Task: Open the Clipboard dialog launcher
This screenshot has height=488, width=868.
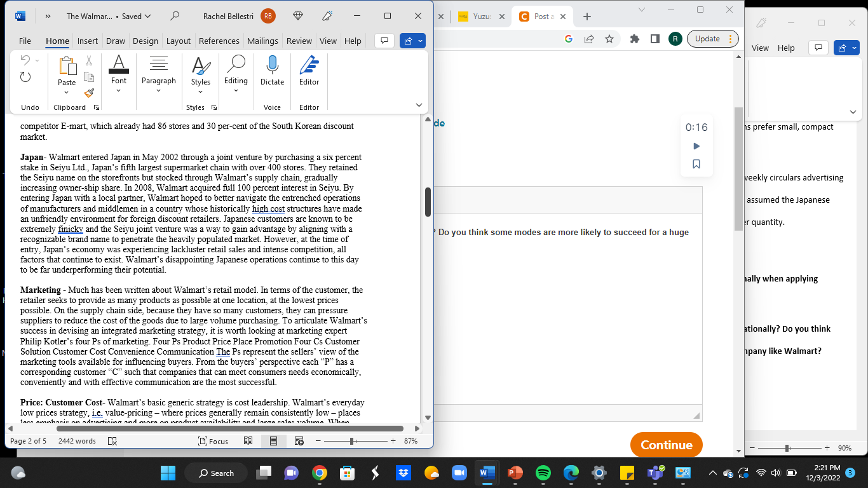Action: click(96, 107)
